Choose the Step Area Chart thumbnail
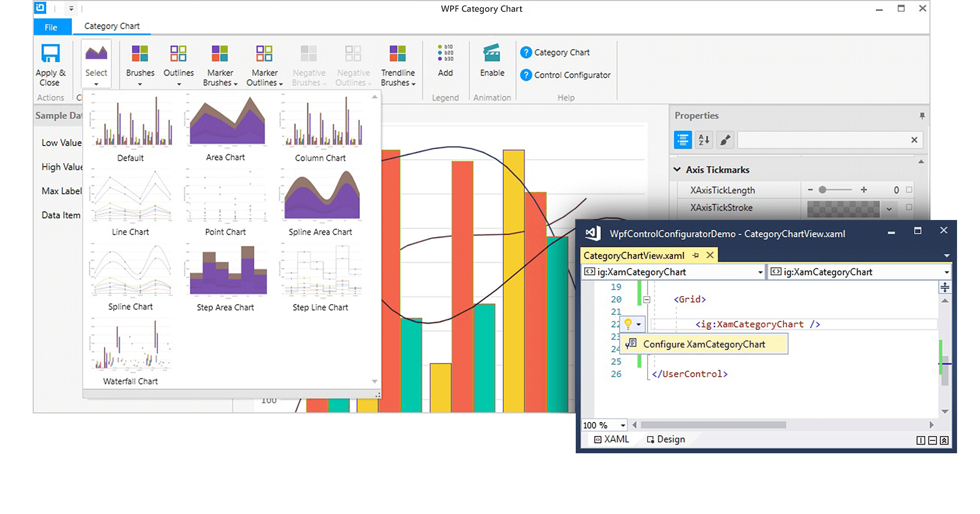This screenshot has height=514, width=980. pos(226,277)
